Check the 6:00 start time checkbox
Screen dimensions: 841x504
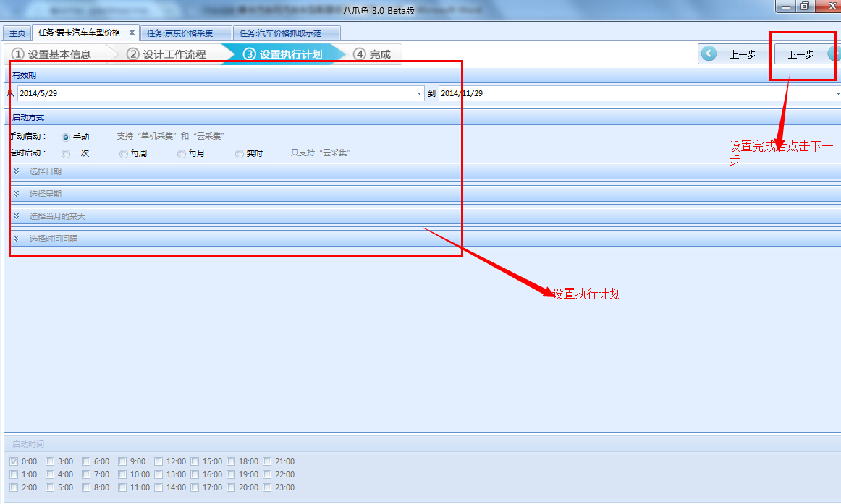coord(86,461)
